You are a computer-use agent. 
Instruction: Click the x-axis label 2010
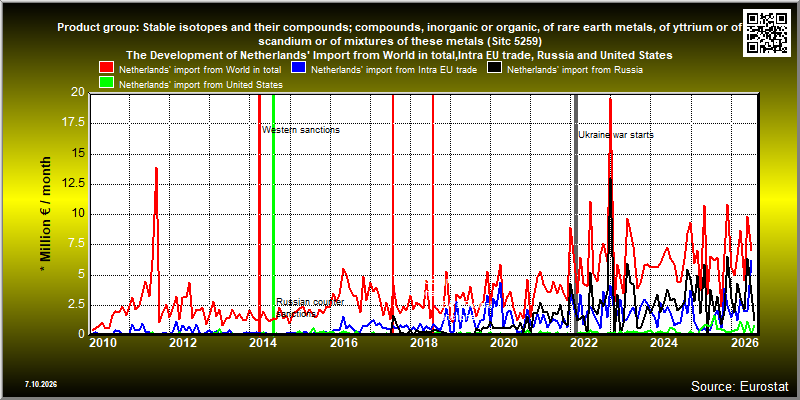(x=103, y=343)
